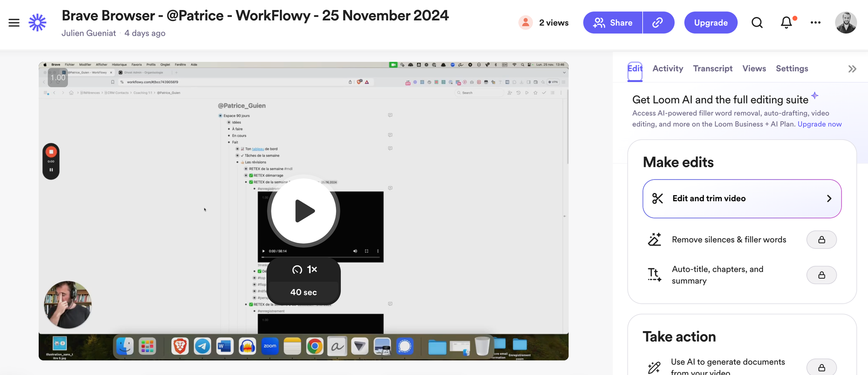Play the video with large play button
This screenshot has height=375, width=868.
point(303,211)
